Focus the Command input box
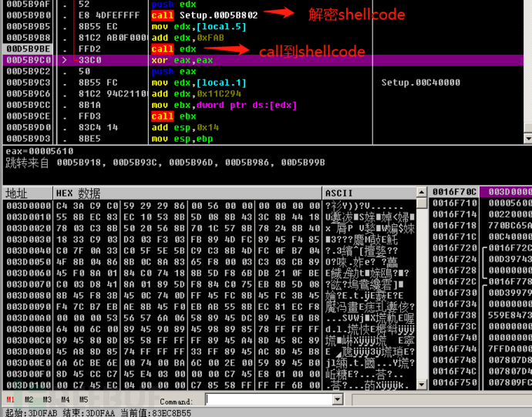Image resolution: width=532 pixels, height=417 pixels. tap(269, 399)
